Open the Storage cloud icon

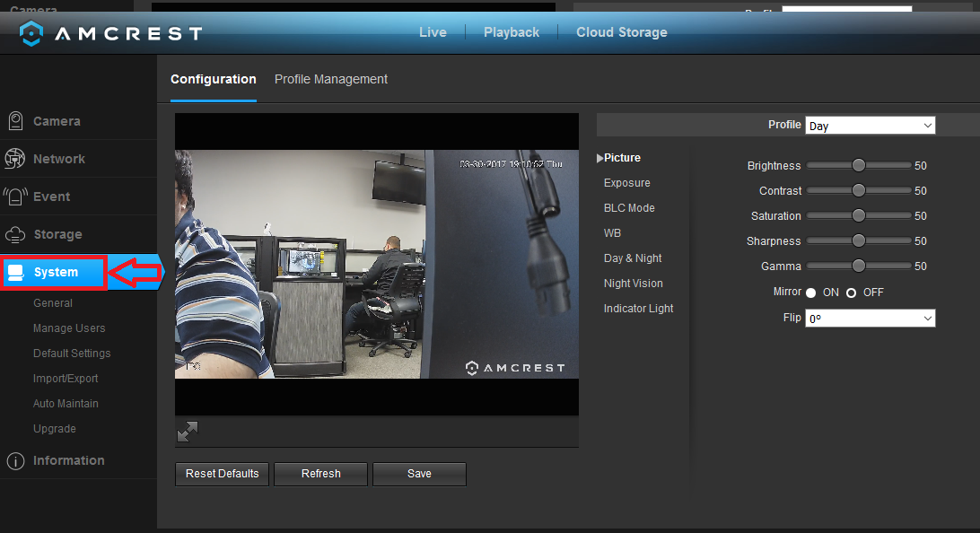tap(15, 234)
